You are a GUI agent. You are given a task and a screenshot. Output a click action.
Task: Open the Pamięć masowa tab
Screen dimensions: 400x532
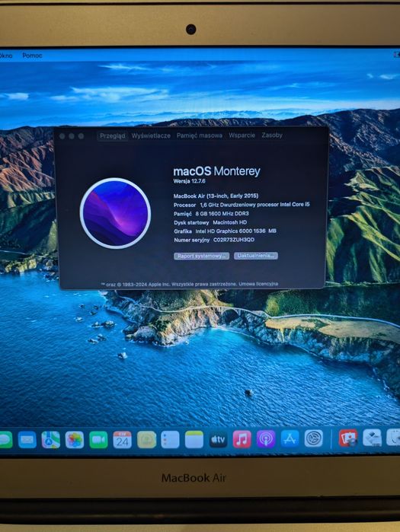[x=200, y=135]
